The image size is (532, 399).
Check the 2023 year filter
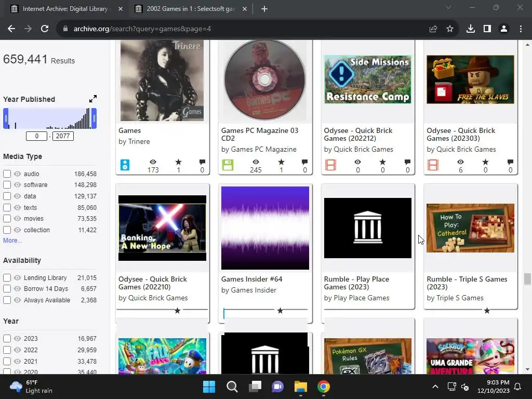click(x=7, y=339)
